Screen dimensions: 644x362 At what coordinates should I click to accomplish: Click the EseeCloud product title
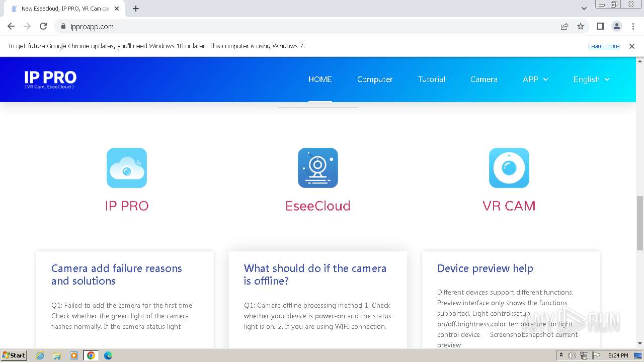pos(318,206)
